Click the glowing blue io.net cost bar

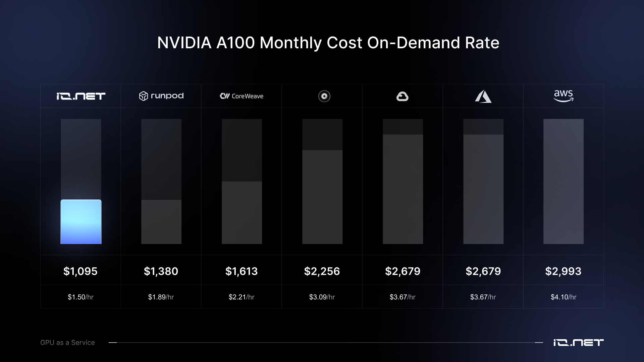[81, 222]
